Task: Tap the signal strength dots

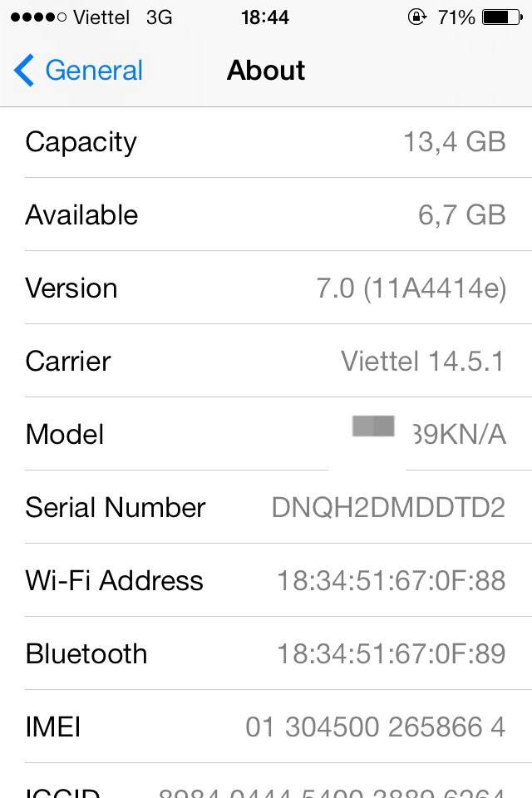Action: coord(38,17)
